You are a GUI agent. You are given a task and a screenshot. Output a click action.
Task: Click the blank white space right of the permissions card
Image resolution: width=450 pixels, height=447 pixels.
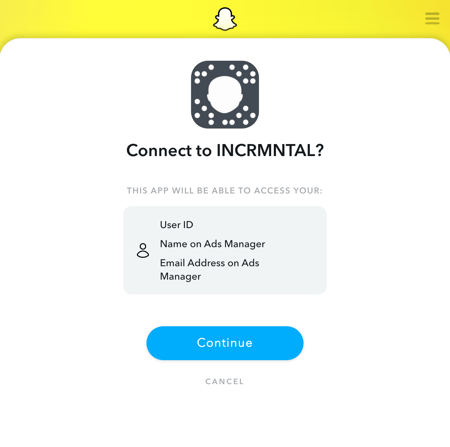coord(387,250)
